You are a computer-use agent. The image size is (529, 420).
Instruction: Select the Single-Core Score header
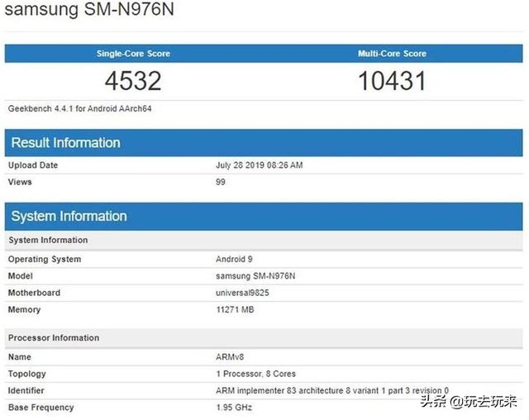click(133, 54)
